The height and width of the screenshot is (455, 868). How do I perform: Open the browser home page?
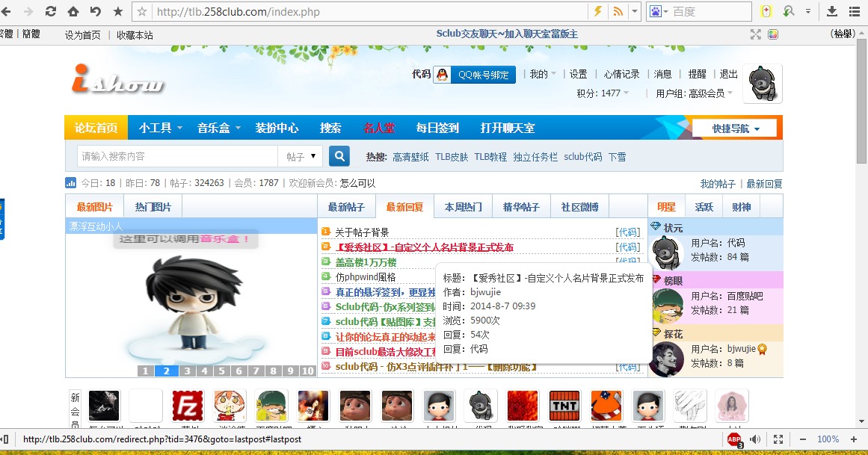pos(73,12)
